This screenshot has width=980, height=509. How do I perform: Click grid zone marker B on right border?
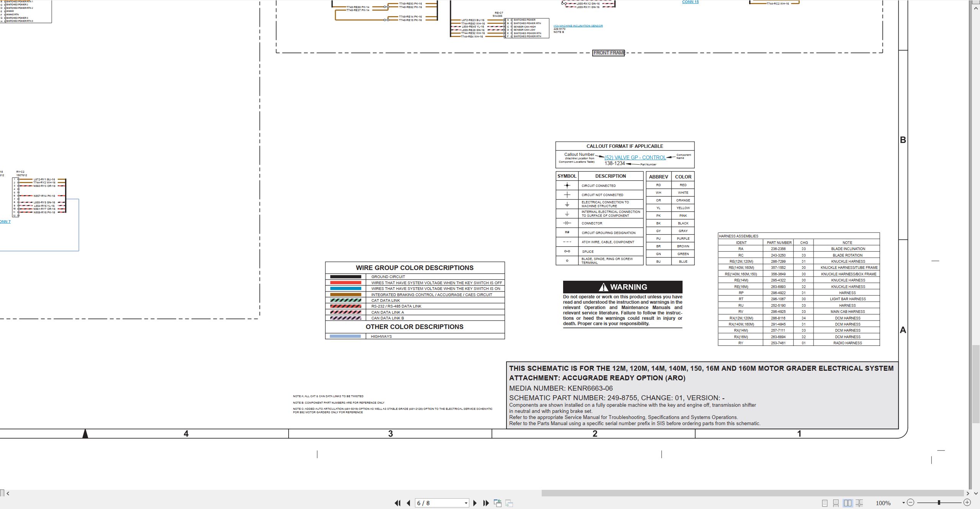click(x=903, y=140)
